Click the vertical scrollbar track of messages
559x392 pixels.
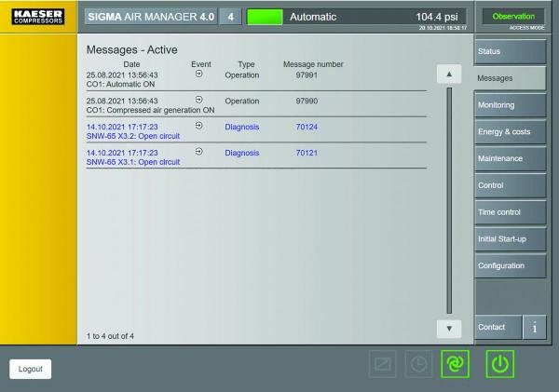(449, 200)
